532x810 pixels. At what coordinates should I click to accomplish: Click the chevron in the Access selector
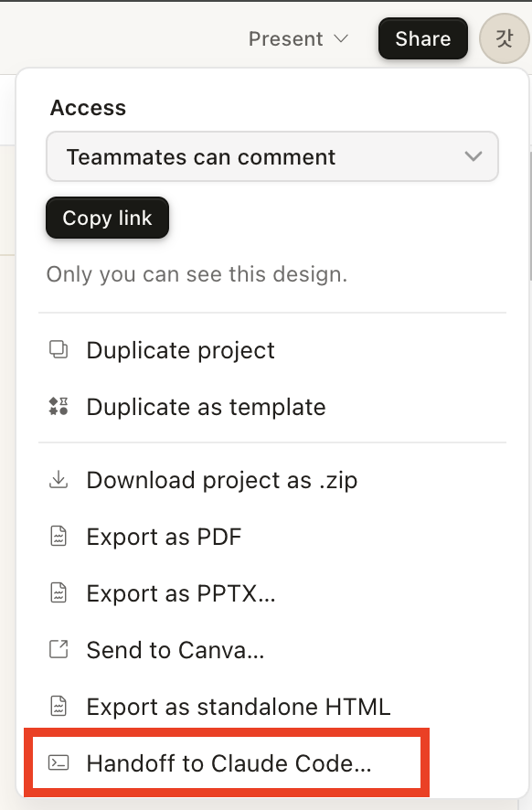click(x=473, y=156)
